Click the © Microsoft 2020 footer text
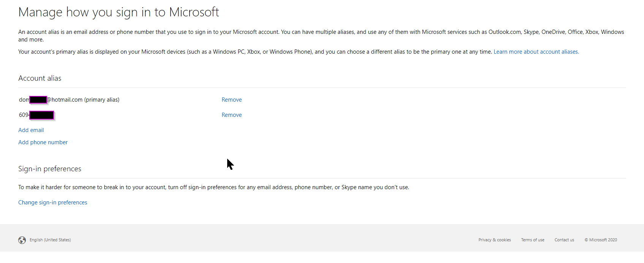 pos(601,240)
